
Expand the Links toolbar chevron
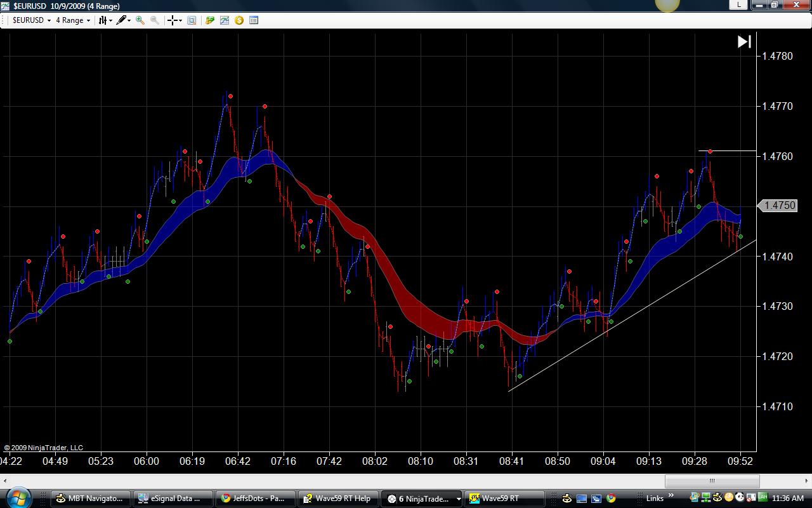pos(671,496)
